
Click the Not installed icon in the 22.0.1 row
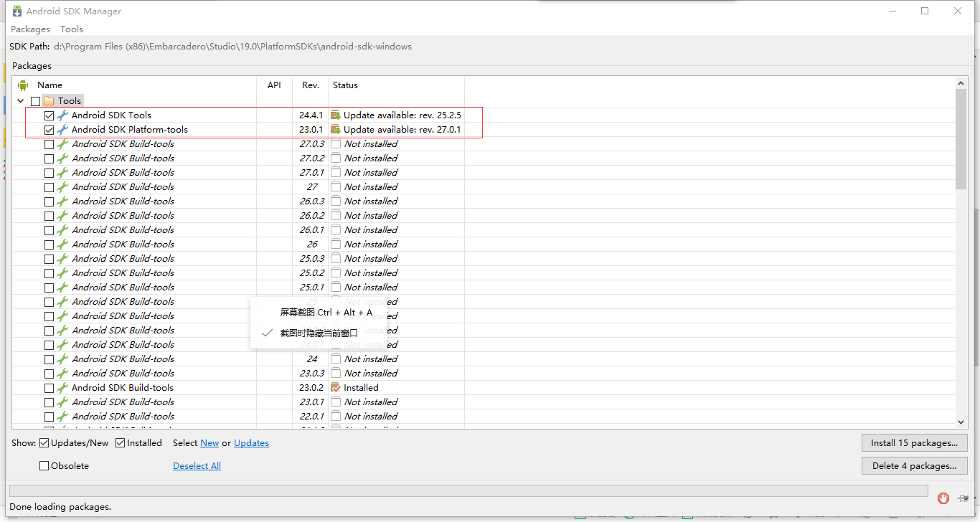click(335, 417)
